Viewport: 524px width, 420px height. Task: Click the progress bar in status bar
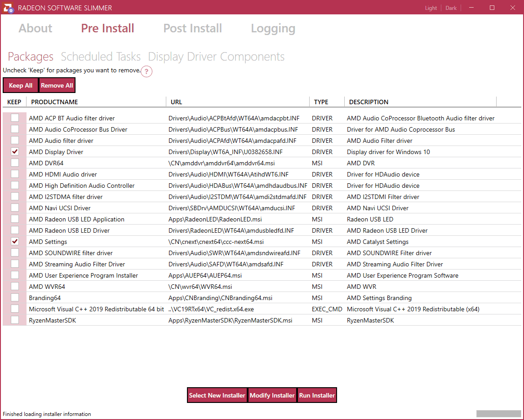[x=498, y=414]
